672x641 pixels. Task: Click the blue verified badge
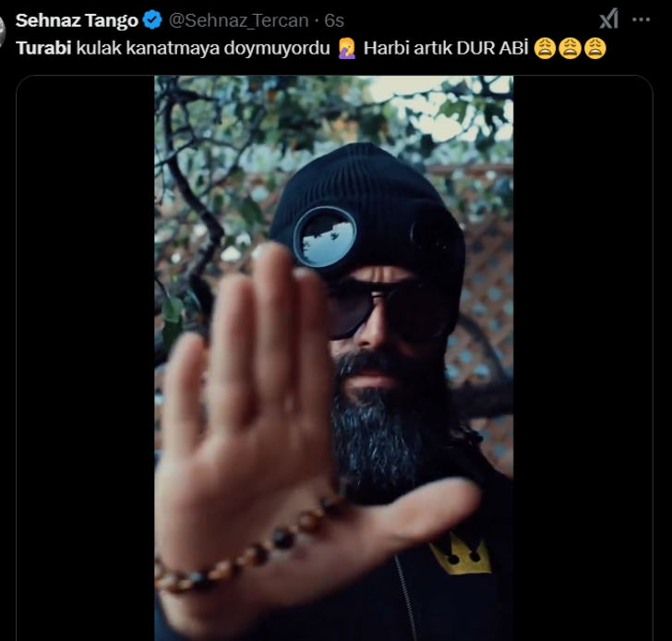(152, 20)
